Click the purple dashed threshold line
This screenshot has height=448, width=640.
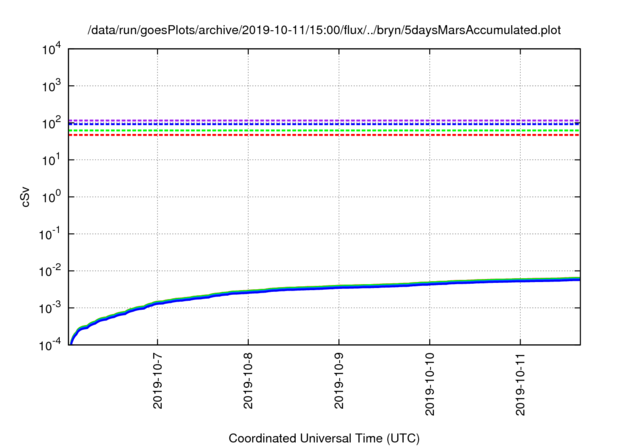click(324, 120)
